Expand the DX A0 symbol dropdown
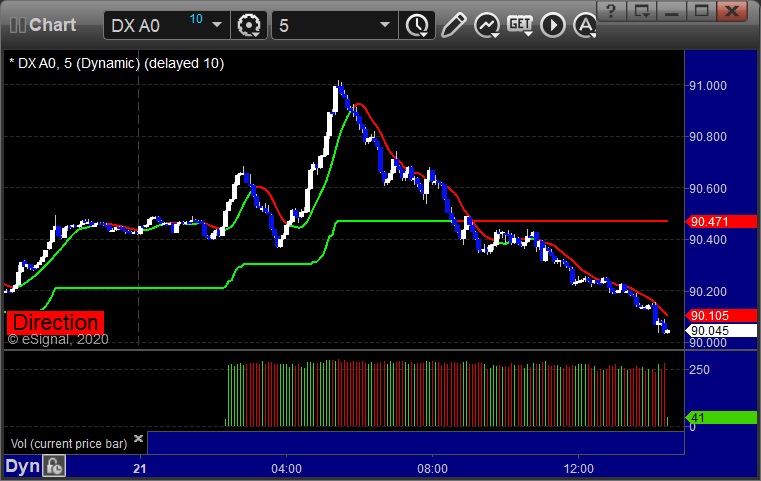 217,24
